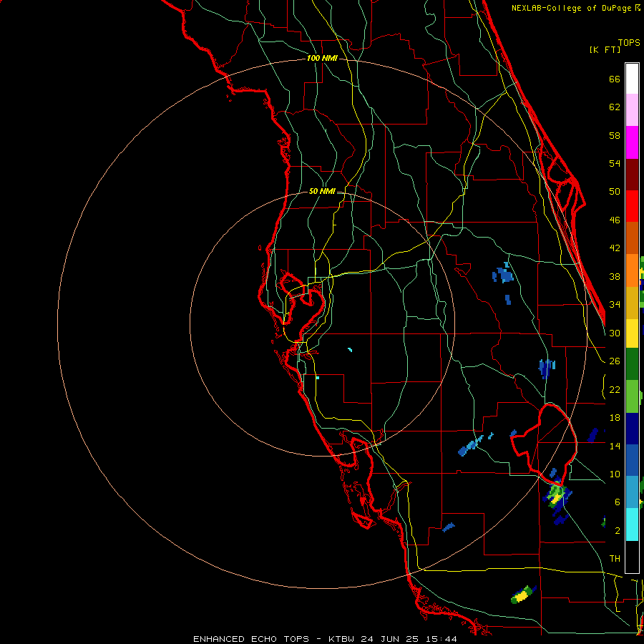The image size is (644, 644).
Task: Click the yellow legend swatch
Action: [x=632, y=333]
